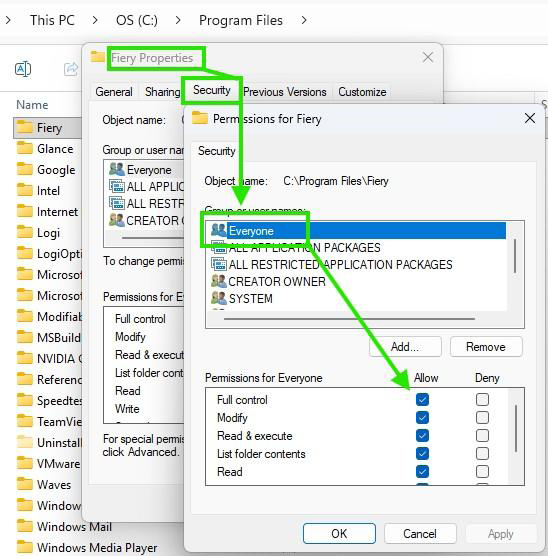
Task: Sort by the Name column header
Action: point(32,105)
